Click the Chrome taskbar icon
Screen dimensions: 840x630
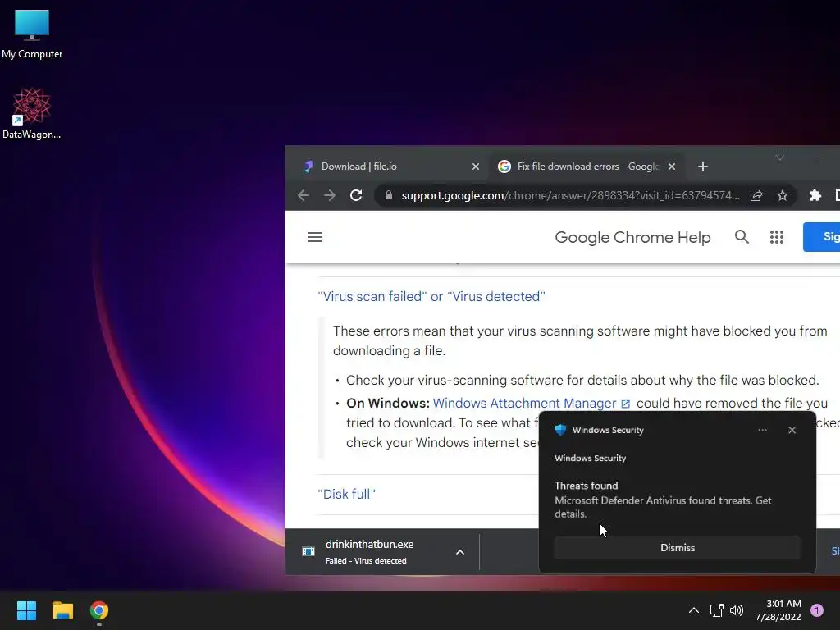click(x=99, y=610)
